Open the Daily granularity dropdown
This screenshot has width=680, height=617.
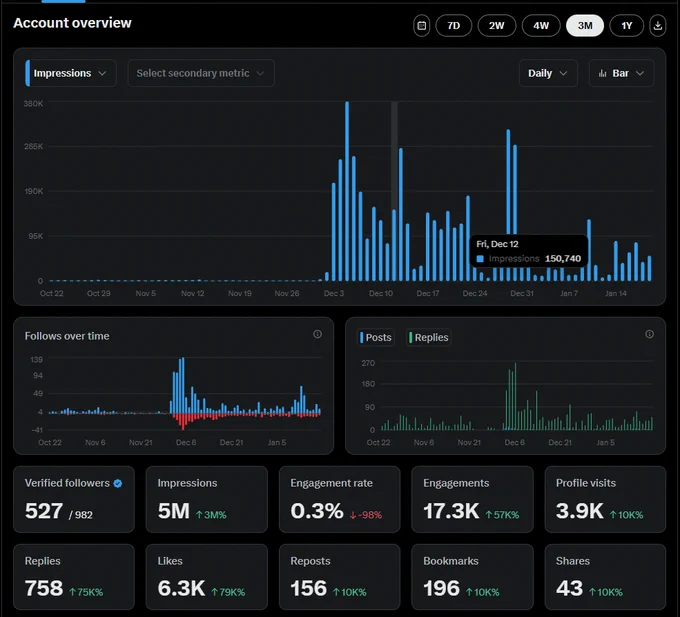548,73
